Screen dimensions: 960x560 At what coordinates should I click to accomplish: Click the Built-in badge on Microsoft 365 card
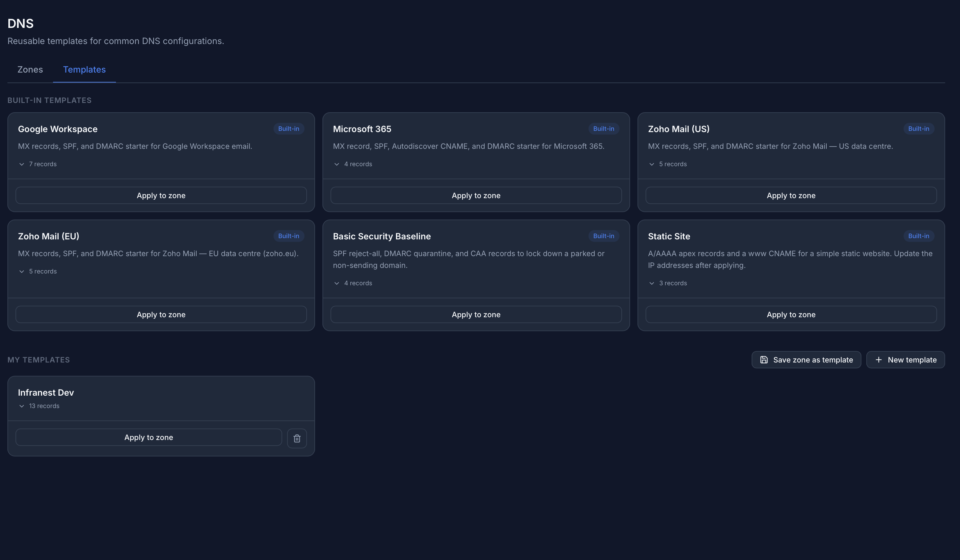[x=604, y=129]
